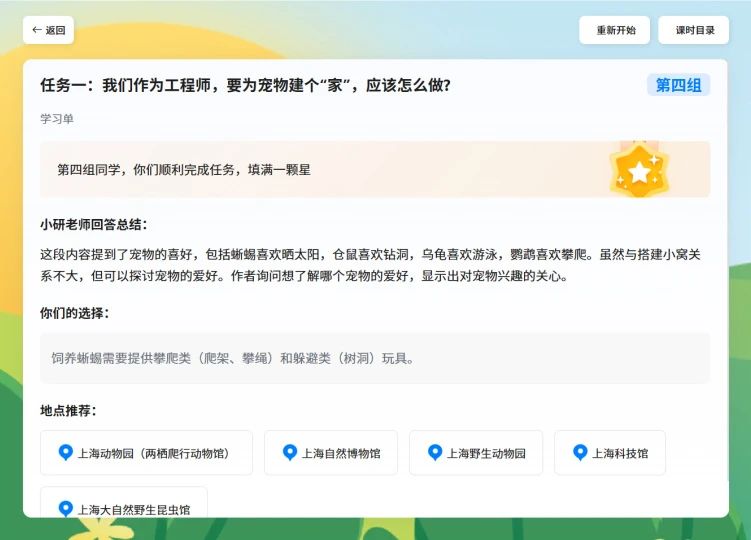This screenshot has width=751, height=540.
Task: Open the 课时目录 lesson catalog
Action: 694,30
